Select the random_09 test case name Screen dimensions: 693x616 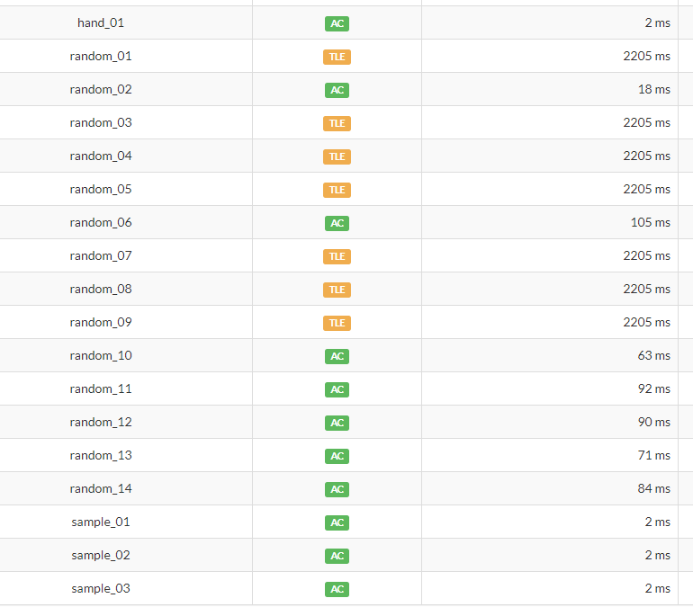click(101, 322)
